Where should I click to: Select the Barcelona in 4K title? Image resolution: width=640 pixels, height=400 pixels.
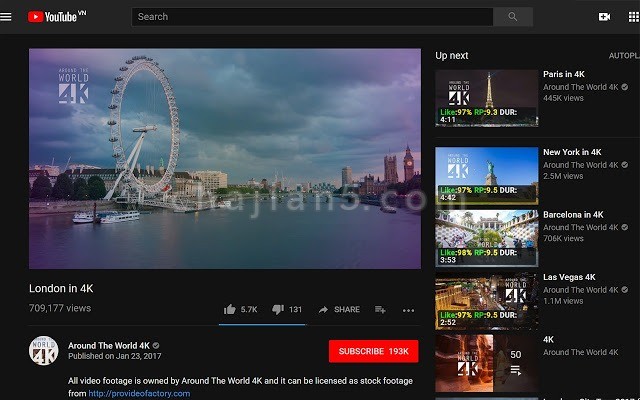(x=573, y=214)
